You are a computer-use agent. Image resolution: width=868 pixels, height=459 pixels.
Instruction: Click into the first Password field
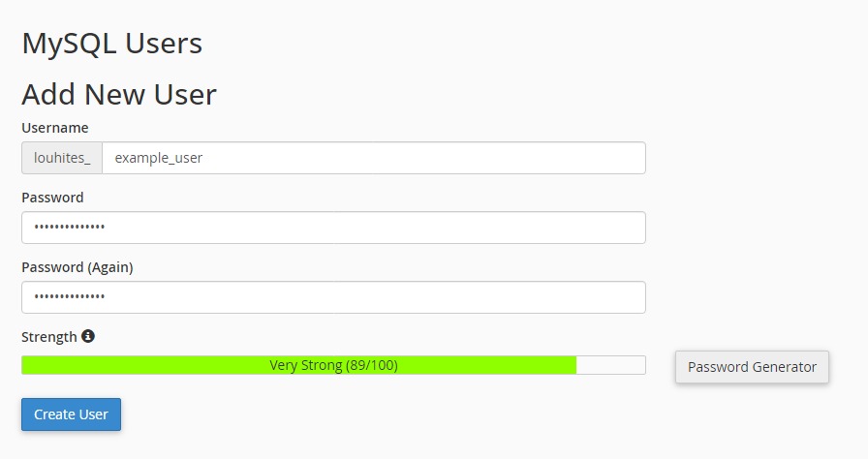point(333,228)
